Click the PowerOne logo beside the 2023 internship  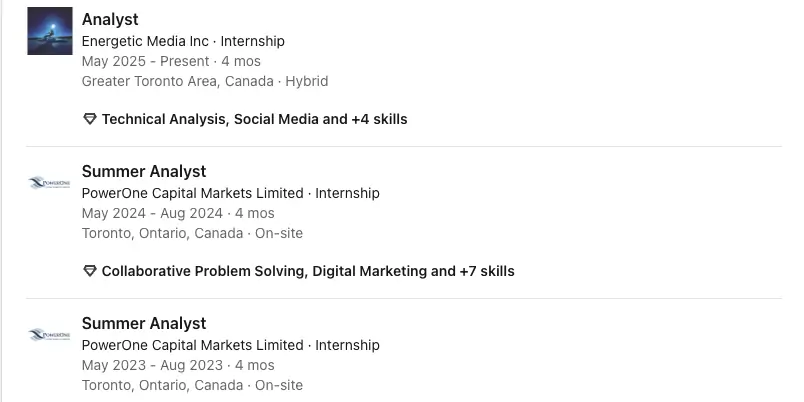click(x=50, y=335)
